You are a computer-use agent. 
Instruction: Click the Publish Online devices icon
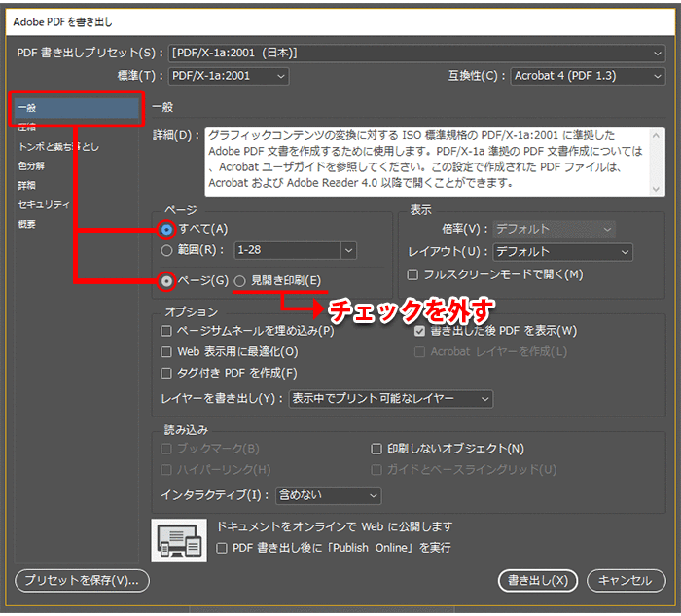click(x=179, y=539)
